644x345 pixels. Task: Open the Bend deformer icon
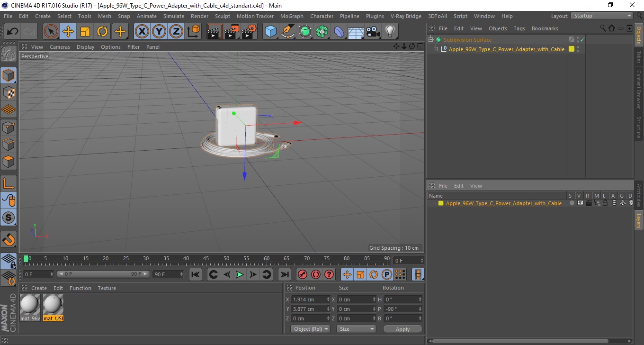pos(339,32)
